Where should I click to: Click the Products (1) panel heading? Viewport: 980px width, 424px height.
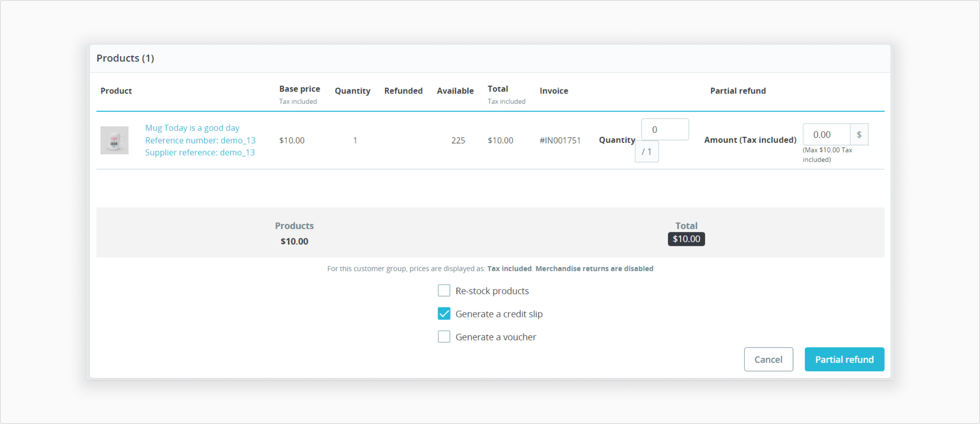125,58
